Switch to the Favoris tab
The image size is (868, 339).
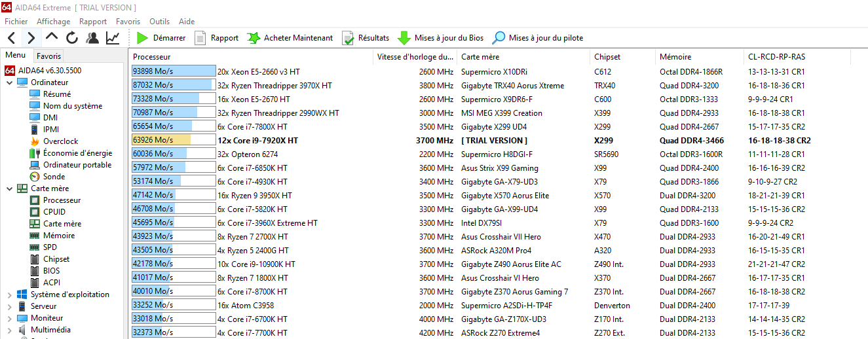(x=48, y=56)
